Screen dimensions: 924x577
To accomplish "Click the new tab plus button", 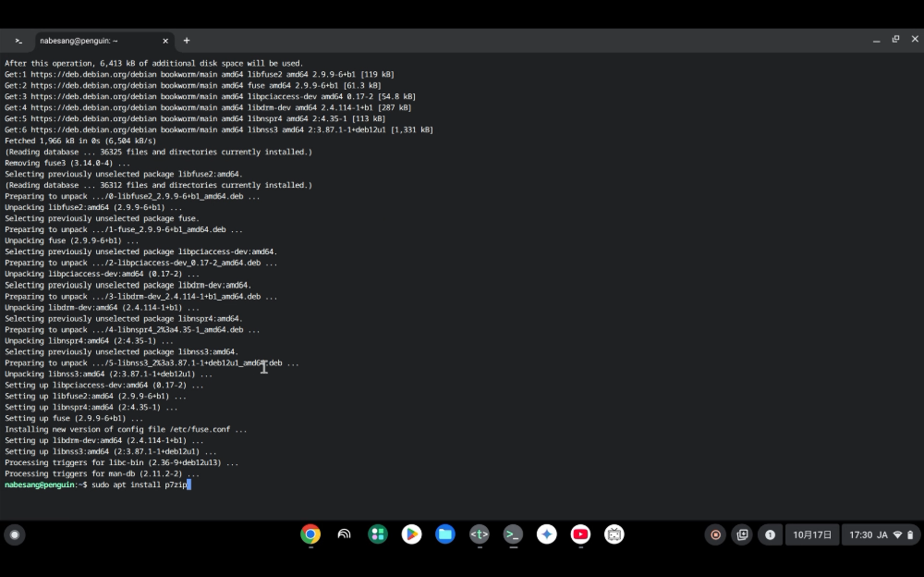I will (187, 40).
